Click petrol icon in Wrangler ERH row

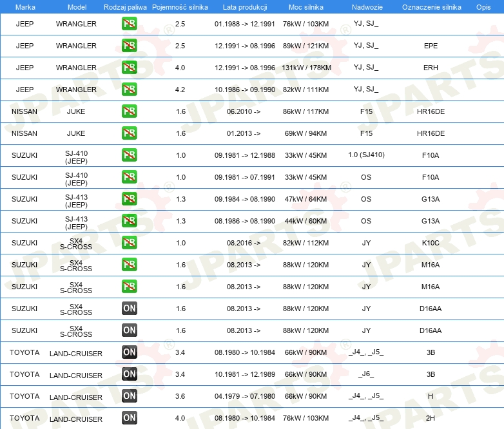[x=129, y=68]
